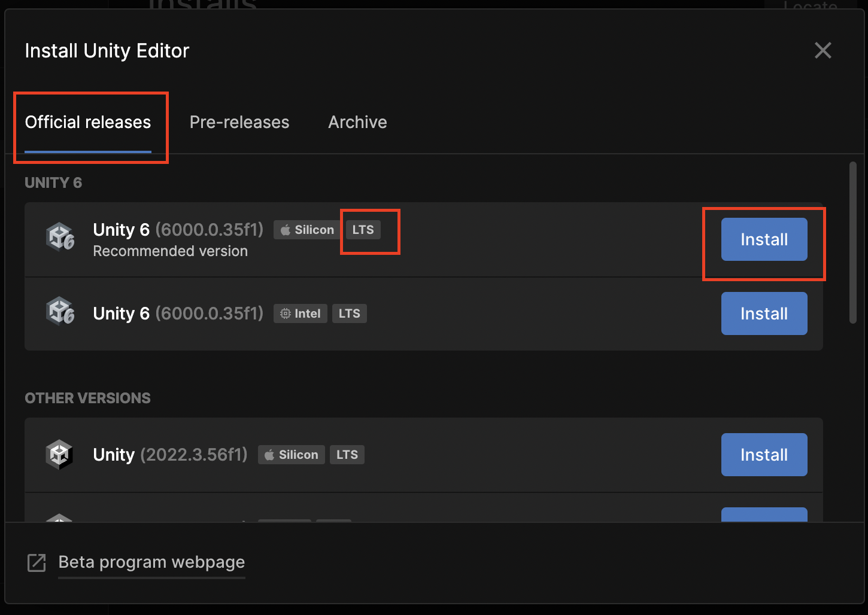Click the Install Unity Editor title
Viewport: 868px width, 615px height.
click(x=107, y=51)
